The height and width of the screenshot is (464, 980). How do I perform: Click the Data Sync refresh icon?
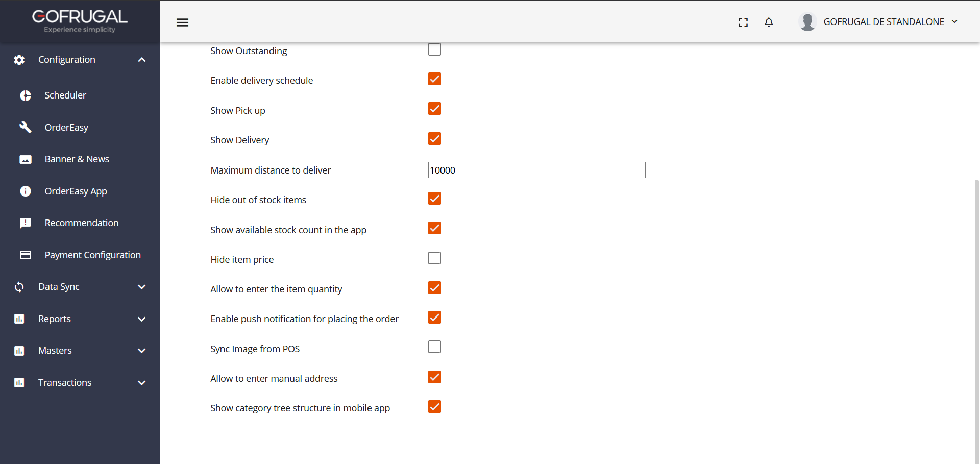tap(19, 287)
